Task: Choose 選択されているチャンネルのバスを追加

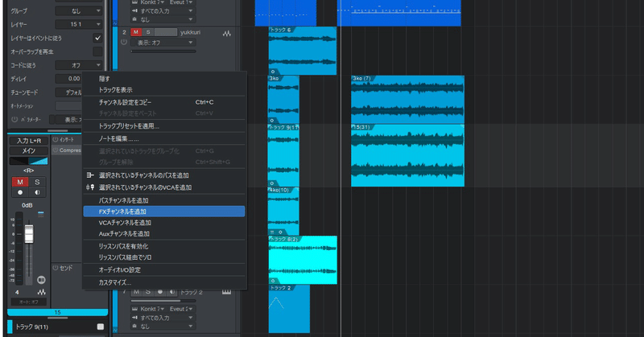Action: click(x=164, y=175)
